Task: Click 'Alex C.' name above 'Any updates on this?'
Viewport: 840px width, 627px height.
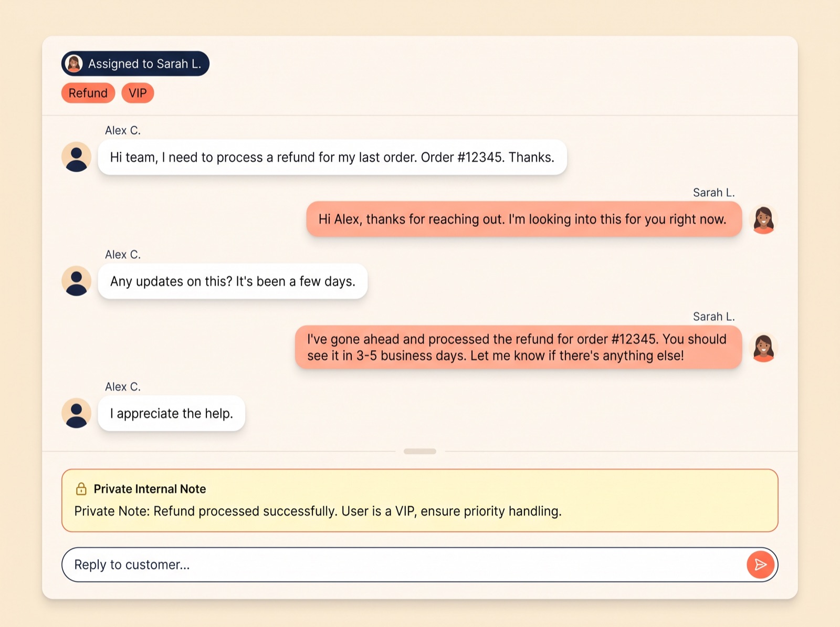Action: (x=123, y=254)
